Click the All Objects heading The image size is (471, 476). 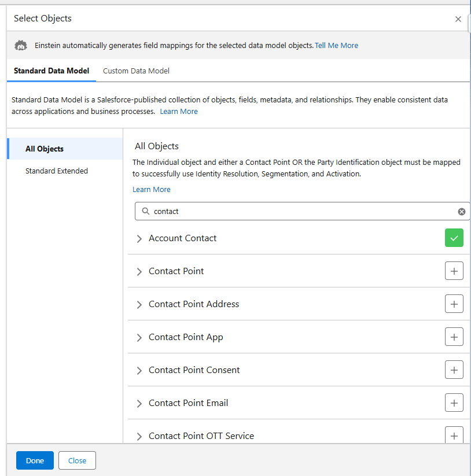(157, 146)
